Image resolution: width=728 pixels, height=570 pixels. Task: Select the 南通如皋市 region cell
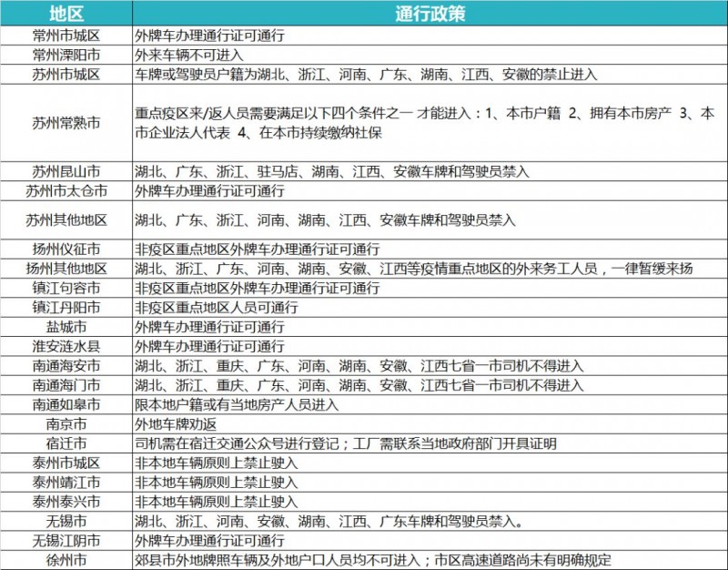(x=66, y=405)
